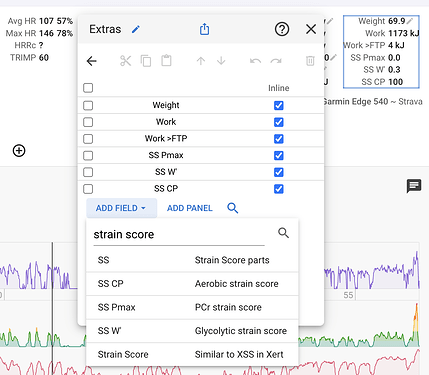Click the strain score search field
The height and width of the screenshot is (375, 429).
(x=179, y=235)
